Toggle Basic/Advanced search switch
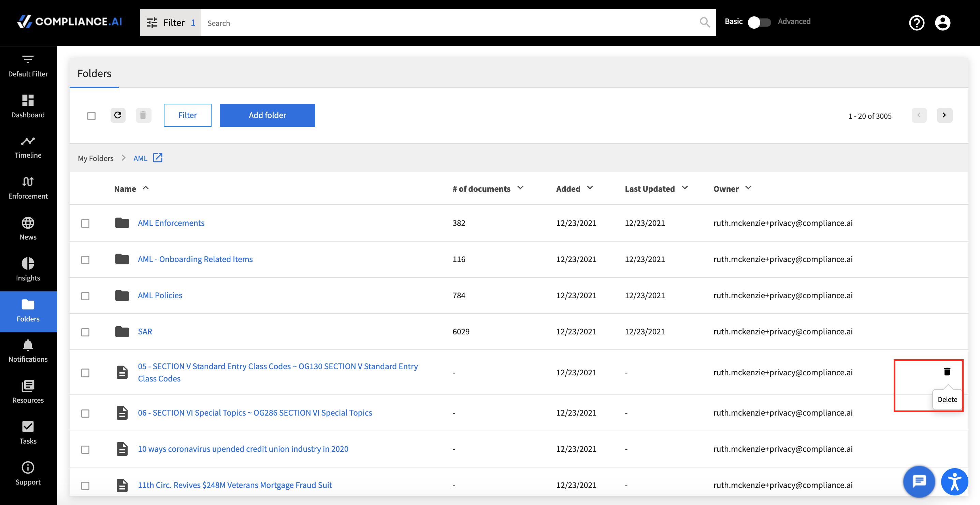 tap(759, 22)
